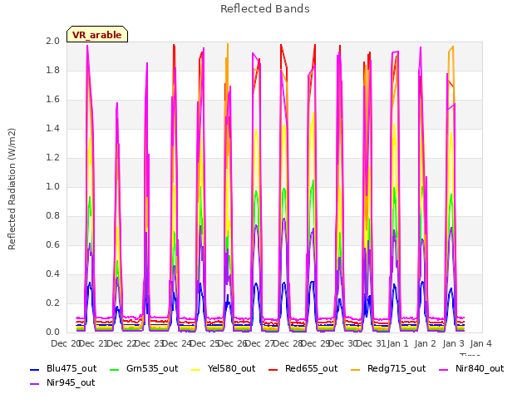Click the 1.8 y-axis tick label

(52, 70)
